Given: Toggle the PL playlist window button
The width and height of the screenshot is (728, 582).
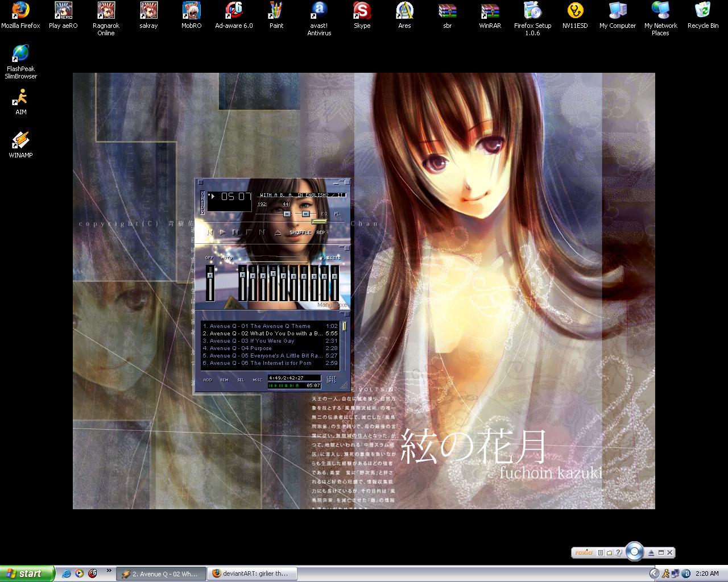Looking at the screenshot, I should click(337, 214).
